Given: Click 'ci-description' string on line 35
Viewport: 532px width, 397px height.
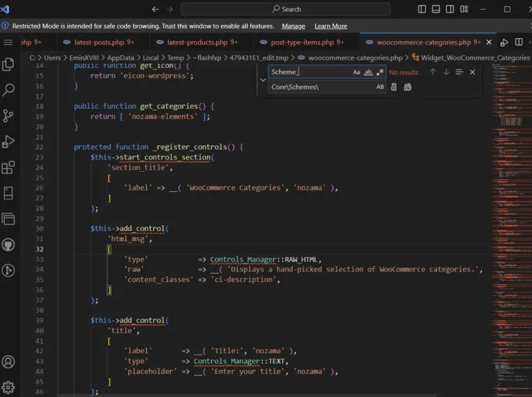Looking at the screenshot, I should click(x=243, y=280).
